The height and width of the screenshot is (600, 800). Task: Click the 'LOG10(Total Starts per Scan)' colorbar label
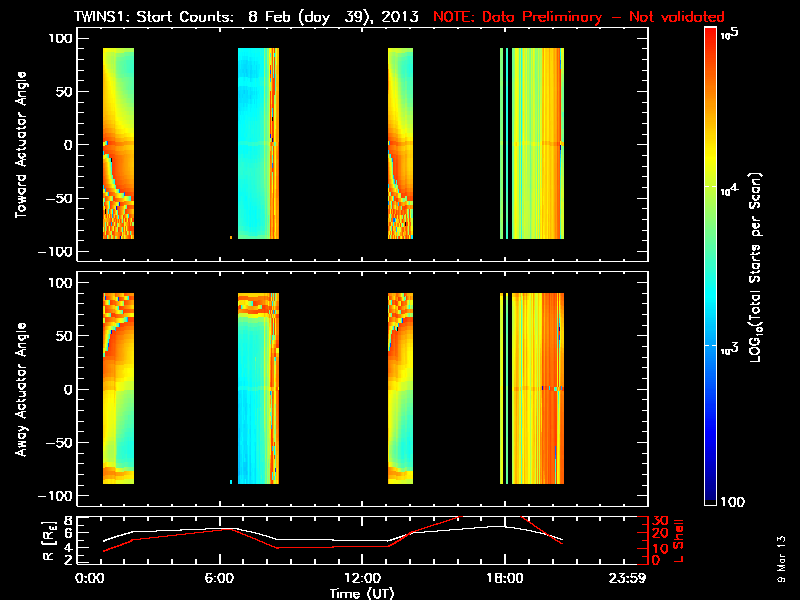[x=755, y=267]
